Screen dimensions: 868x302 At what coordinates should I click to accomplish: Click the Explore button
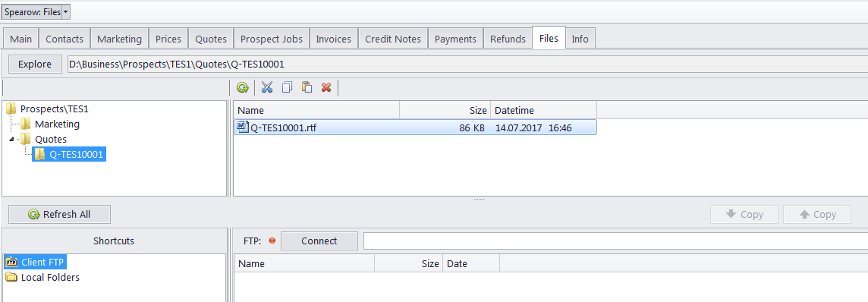(35, 64)
